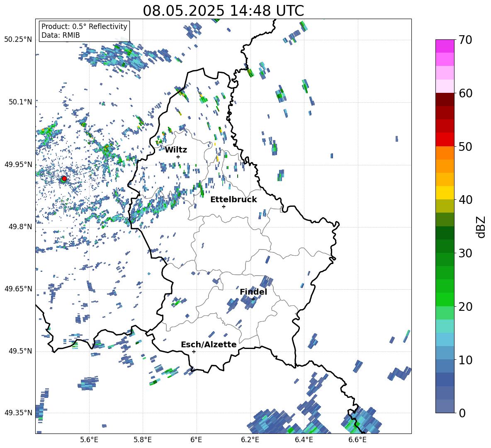This screenshot has width=491, height=448.
Task: Click the 6.6°E longitude label
Action: coord(357,440)
